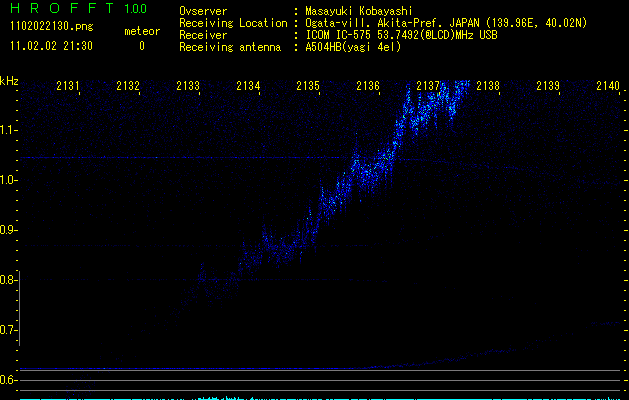Screen dimensions: 629x400
Task: Click the 2135 time marker
Action: [x=308, y=86]
